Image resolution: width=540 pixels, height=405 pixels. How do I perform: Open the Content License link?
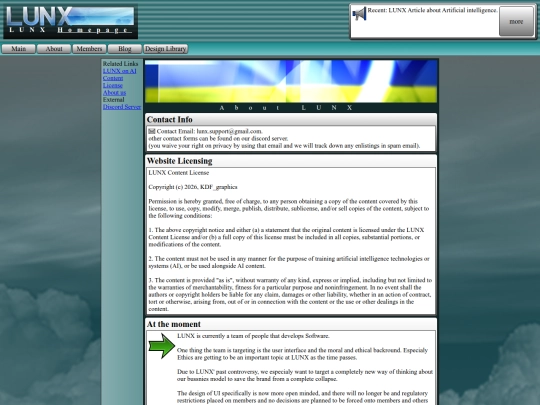113,82
